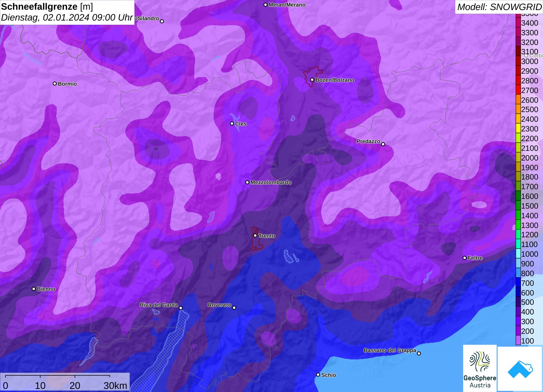Click the Bozen/Bolzano city label

click(335, 80)
